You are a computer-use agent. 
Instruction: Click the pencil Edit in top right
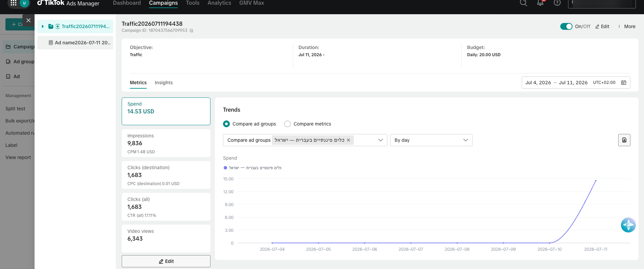coord(602,26)
